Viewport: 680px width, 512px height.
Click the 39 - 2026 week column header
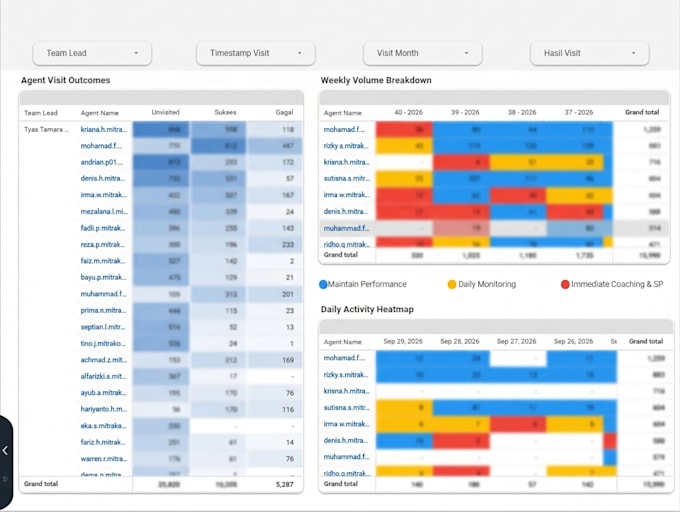pyautogui.click(x=465, y=112)
